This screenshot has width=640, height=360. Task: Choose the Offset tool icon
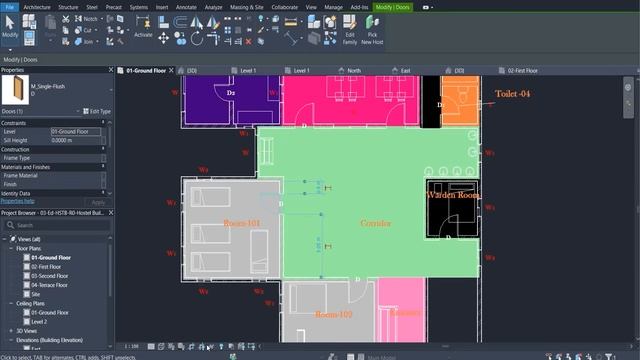click(180, 22)
